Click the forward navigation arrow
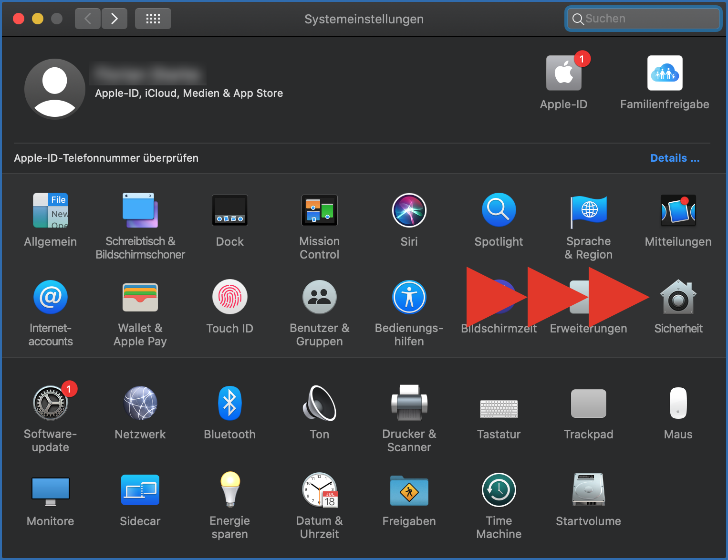 114,19
